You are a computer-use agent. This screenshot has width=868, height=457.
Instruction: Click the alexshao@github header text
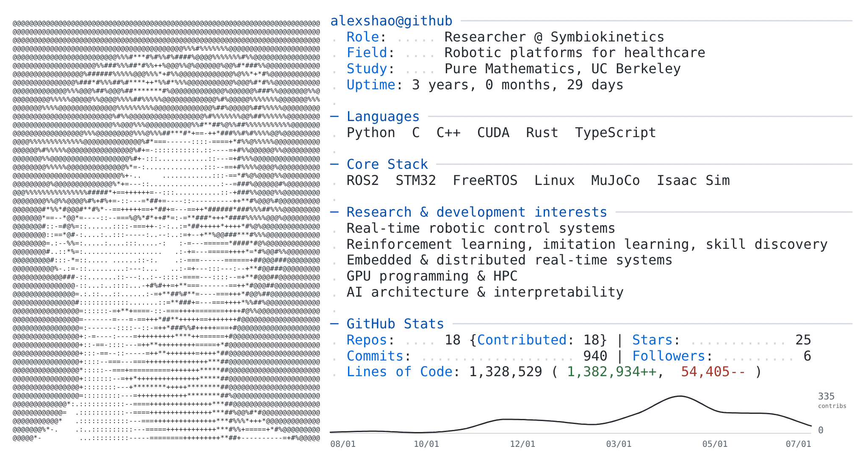[x=391, y=21]
